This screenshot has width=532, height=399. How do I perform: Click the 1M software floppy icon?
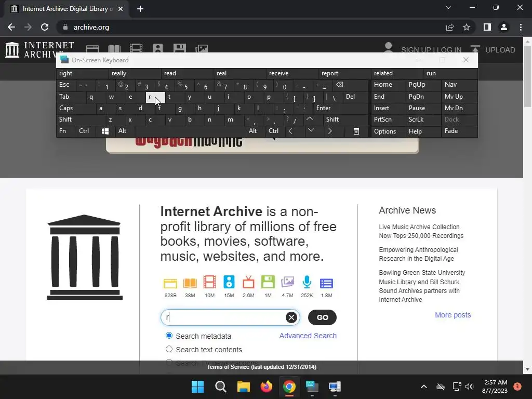click(268, 282)
